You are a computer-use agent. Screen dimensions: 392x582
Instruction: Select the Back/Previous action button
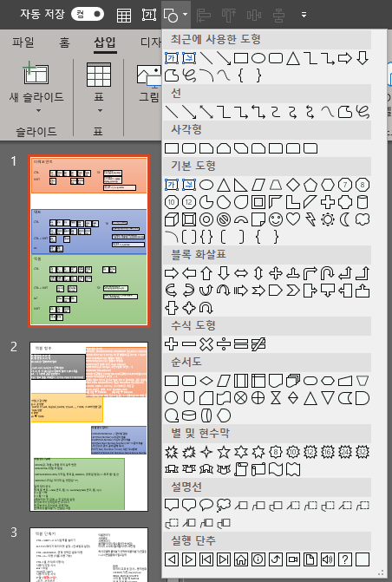click(x=172, y=559)
